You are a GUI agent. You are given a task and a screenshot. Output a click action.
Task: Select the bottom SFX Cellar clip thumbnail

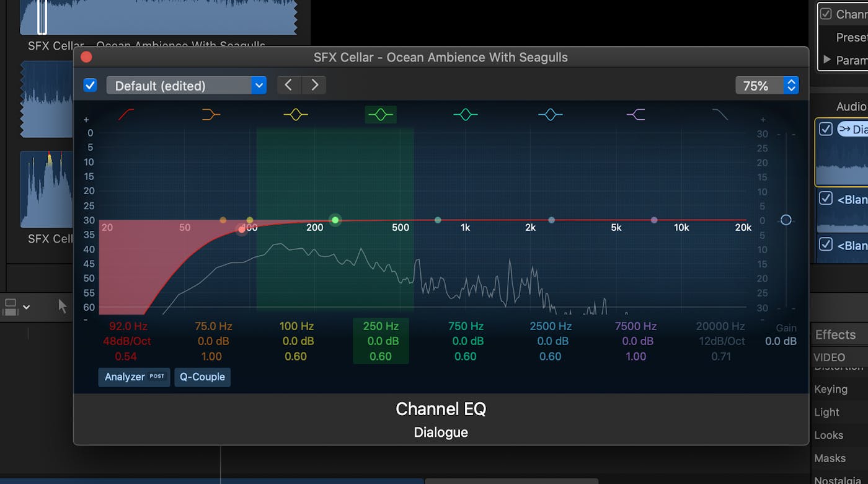click(x=46, y=189)
